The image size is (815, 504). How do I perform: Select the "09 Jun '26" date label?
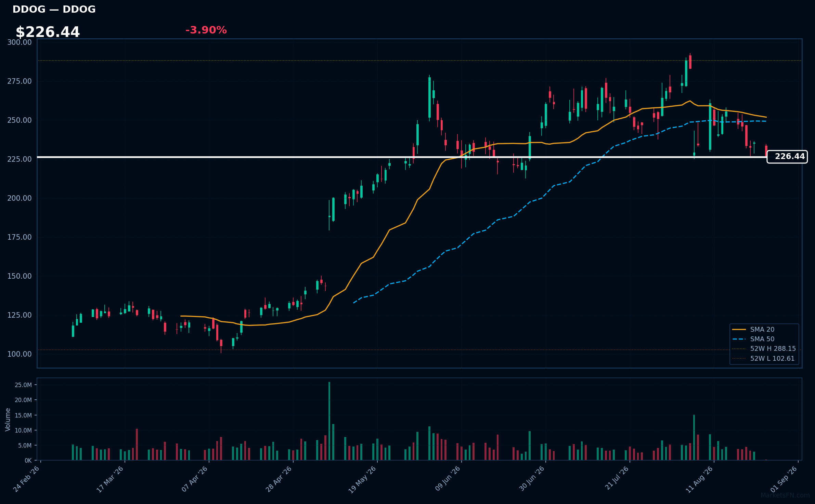448,478
